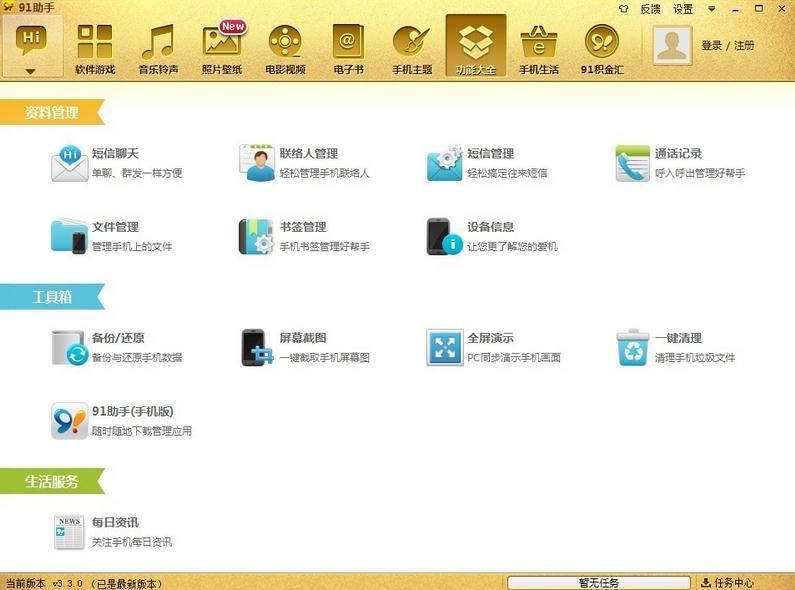Open the 91积金汇 section

tap(602, 48)
